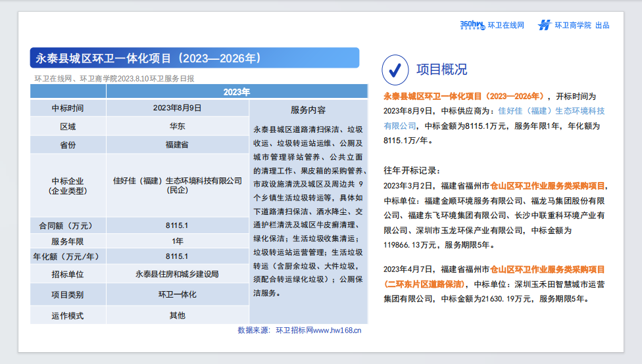The image size is (642, 364).
Task: Click the 永泰县住房和城乡建设局 cell
Action: click(178, 274)
